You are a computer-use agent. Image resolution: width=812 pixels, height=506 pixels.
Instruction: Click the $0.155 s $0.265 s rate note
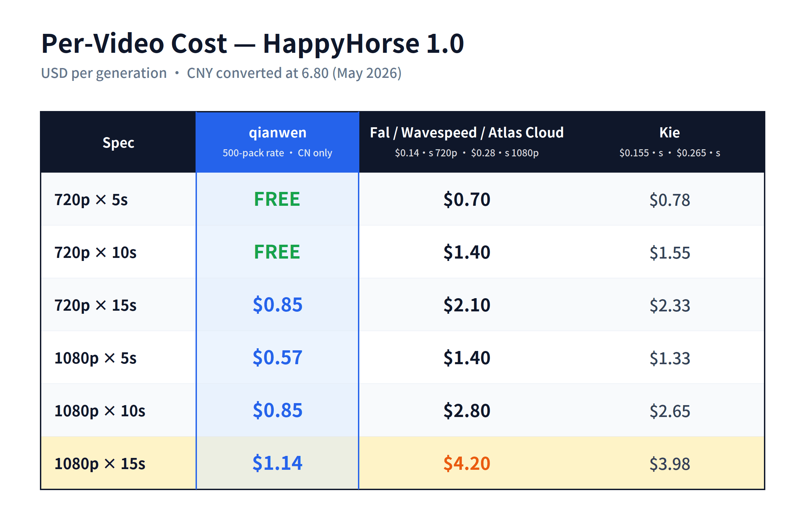tap(669, 153)
